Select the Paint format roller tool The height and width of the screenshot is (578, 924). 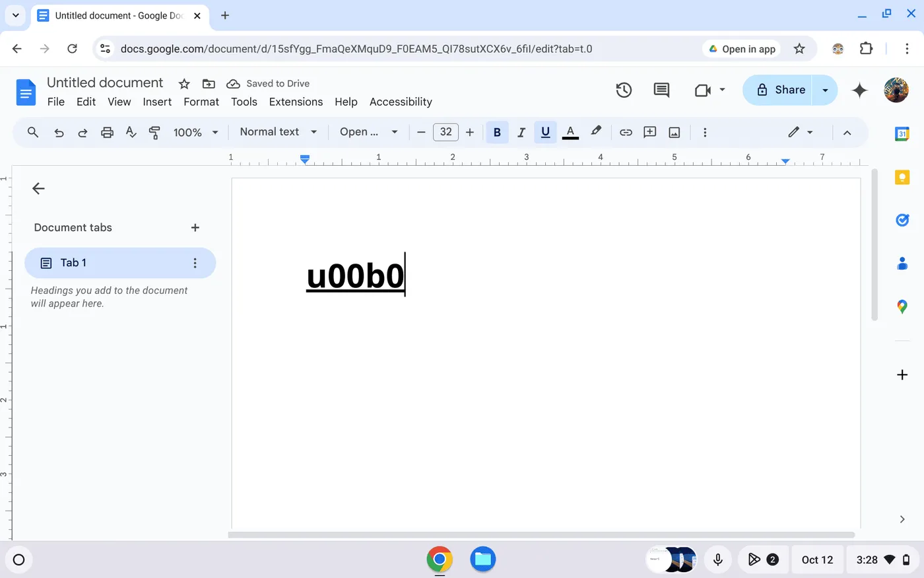coord(154,132)
